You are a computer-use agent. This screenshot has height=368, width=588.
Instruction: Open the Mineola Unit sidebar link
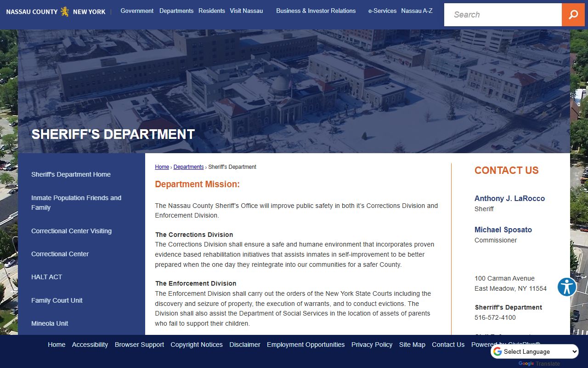(50, 323)
